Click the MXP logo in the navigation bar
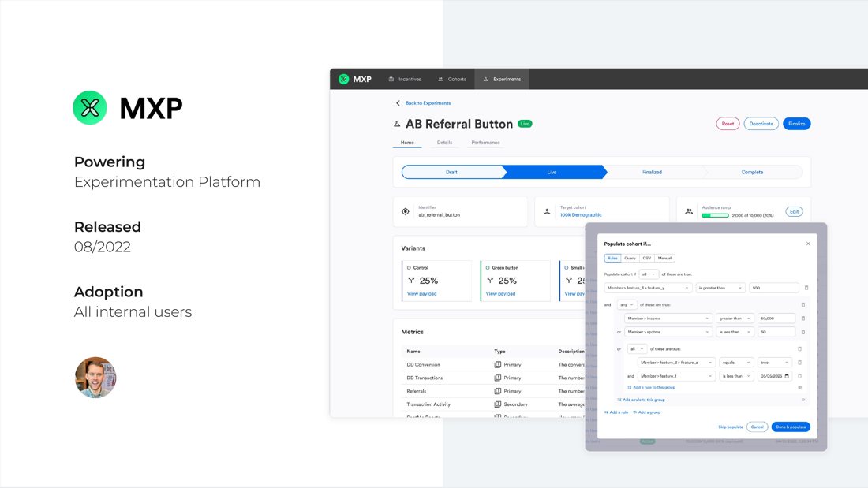This screenshot has width=868, height=488. (x=343, y=79)
